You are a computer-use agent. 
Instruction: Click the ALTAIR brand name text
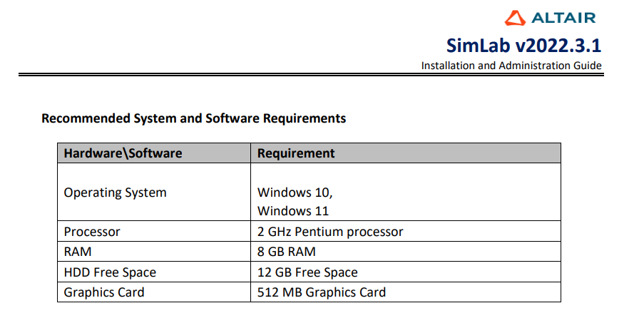tap(563, 18)
